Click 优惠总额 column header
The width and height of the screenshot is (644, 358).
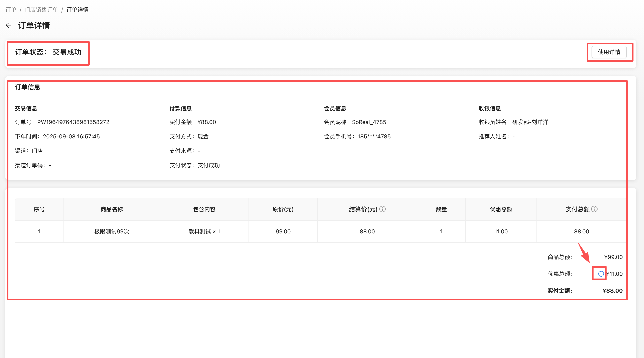(501, 209)
